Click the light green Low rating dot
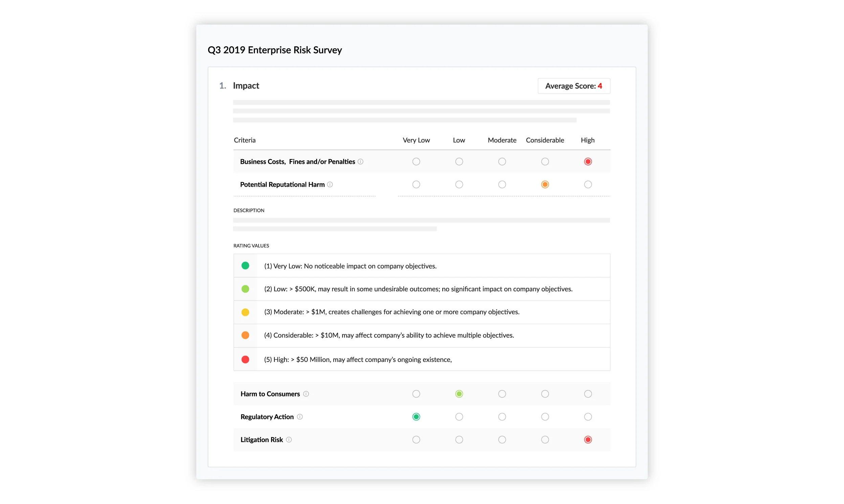 pyautogui.click(x=245, y=289)
